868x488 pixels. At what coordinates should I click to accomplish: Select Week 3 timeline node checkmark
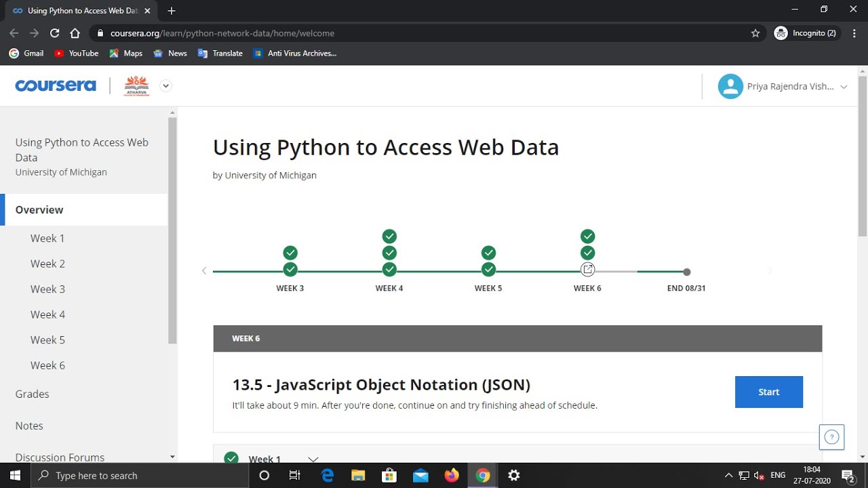pos(290,270)
